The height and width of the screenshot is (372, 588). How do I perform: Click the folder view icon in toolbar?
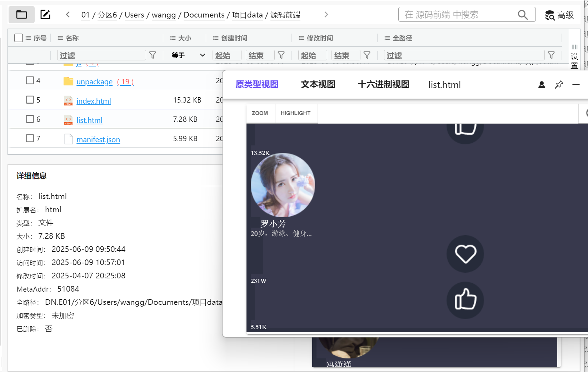click(21, 15)
